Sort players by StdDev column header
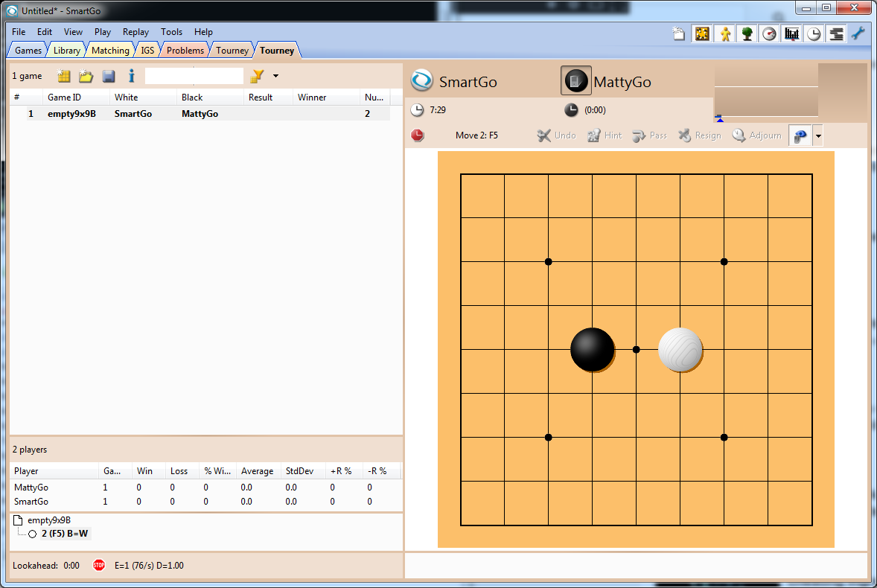 click(302, 471)
